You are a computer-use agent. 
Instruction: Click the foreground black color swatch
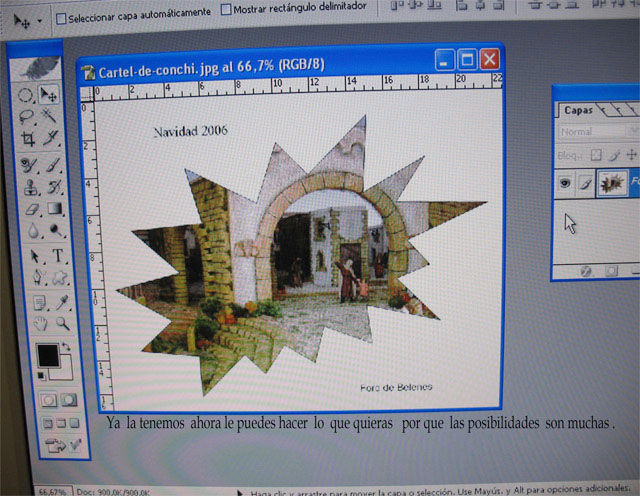point(46,353)
